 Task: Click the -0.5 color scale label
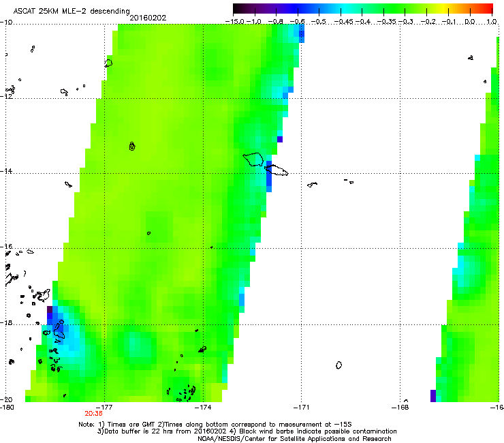tap(319, 22)
